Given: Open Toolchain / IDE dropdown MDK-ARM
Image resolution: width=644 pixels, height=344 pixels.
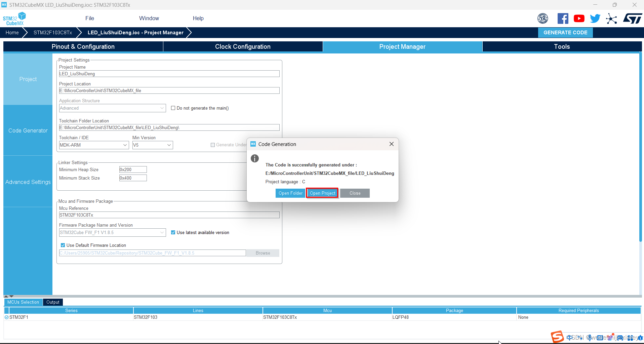Looking at the screenshot, I should 94,145.
